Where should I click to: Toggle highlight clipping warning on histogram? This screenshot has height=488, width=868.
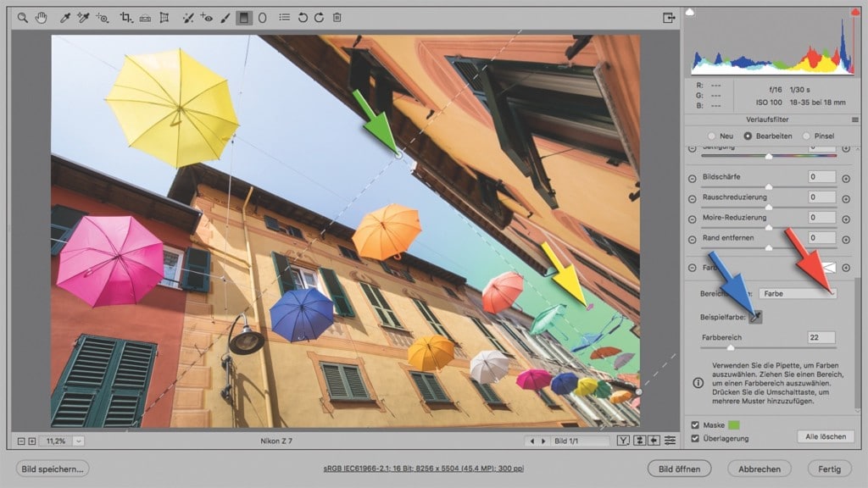(x=855, y=12)
